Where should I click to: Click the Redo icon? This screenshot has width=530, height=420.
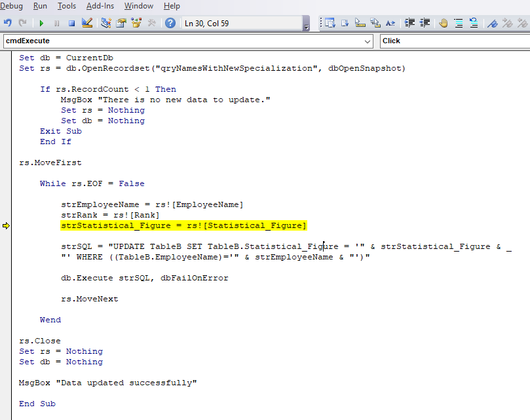click(x=23, y=23)
